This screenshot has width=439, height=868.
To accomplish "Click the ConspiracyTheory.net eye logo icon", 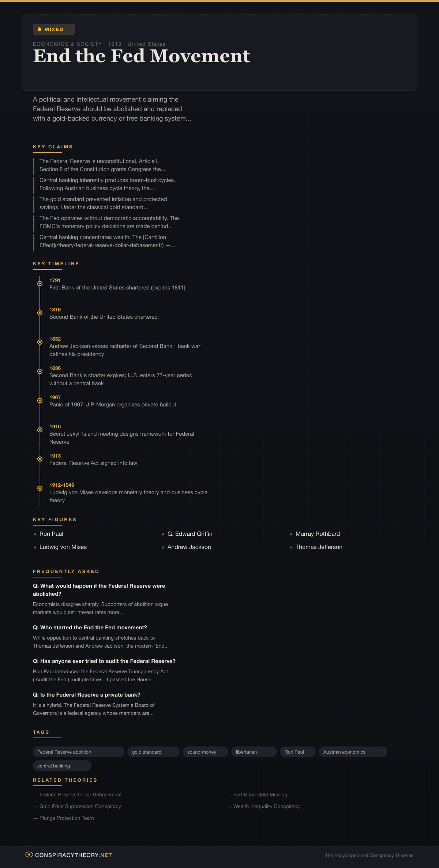I will (x=29, y=854).
